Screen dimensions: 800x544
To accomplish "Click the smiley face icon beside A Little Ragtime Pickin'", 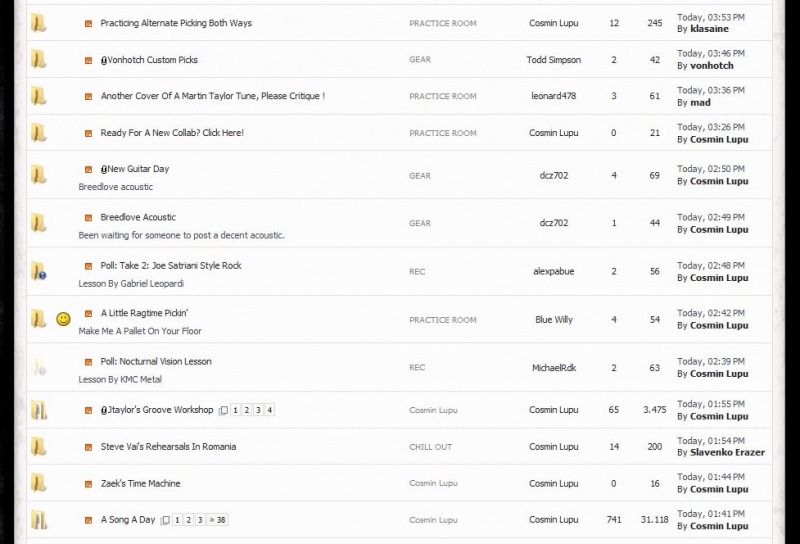I will click(x=63, y=319).
